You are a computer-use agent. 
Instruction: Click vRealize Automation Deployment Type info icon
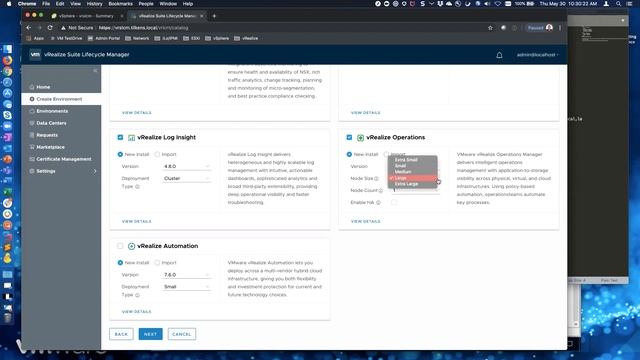(137, 295)
